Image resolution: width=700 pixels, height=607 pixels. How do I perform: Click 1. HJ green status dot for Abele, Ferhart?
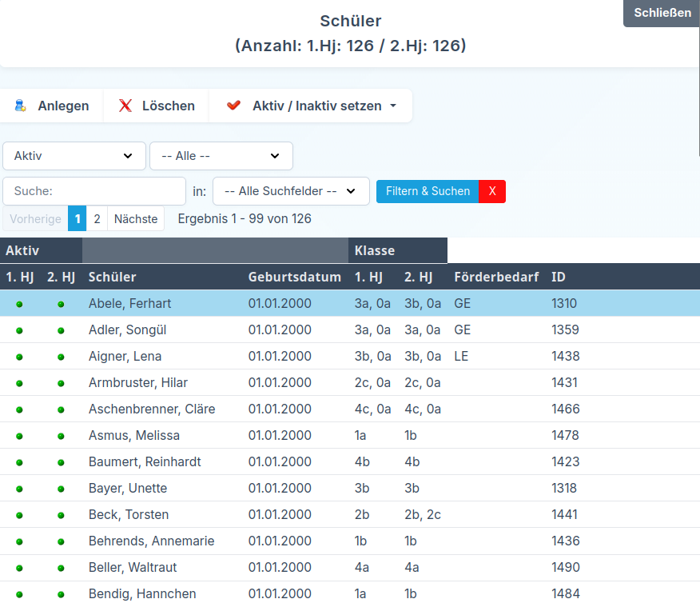coord(19,304)
